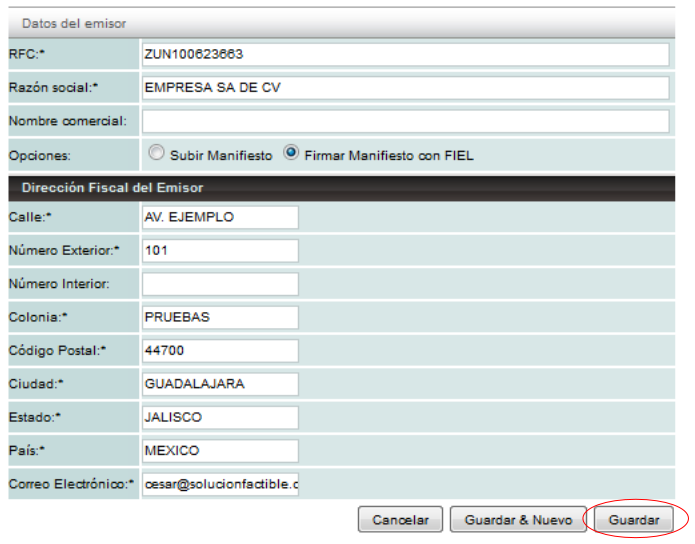The image size is (695, 544).
Task: Click the Opciones label
Action: [38, 155]
